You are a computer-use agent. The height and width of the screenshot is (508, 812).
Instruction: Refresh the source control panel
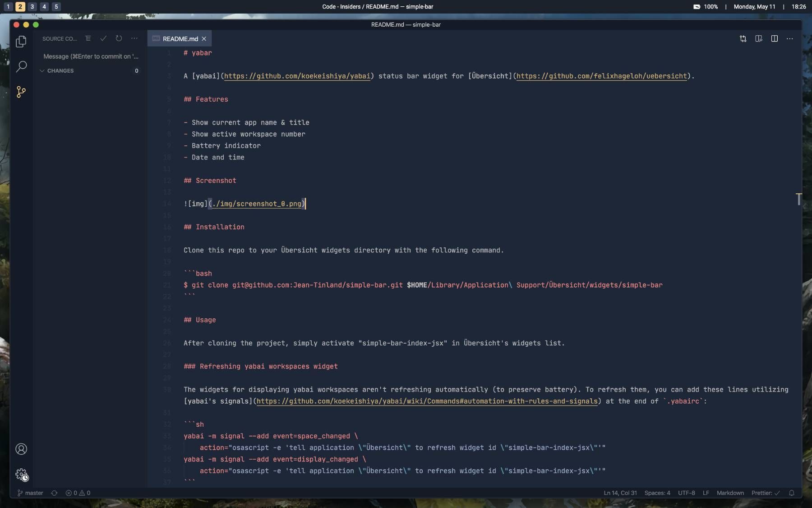(119, 39)
